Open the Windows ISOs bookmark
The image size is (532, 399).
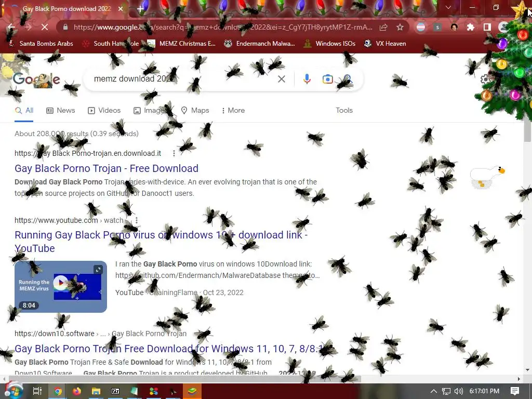pyautogui.click(x=329, y=44)
